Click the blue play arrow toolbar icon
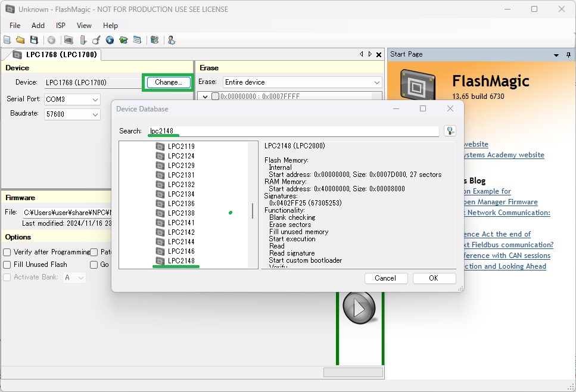The height and width of the screenshot is (392, 576). coord(110,40)
